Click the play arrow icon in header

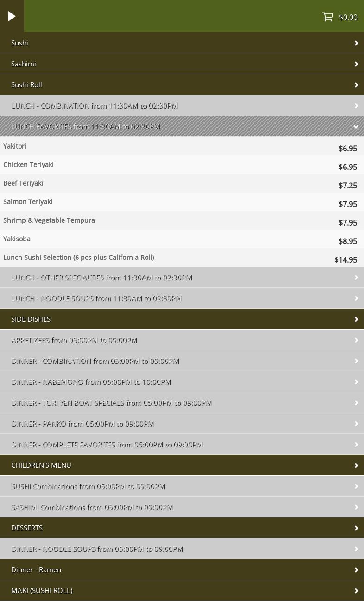click(12, 16)
